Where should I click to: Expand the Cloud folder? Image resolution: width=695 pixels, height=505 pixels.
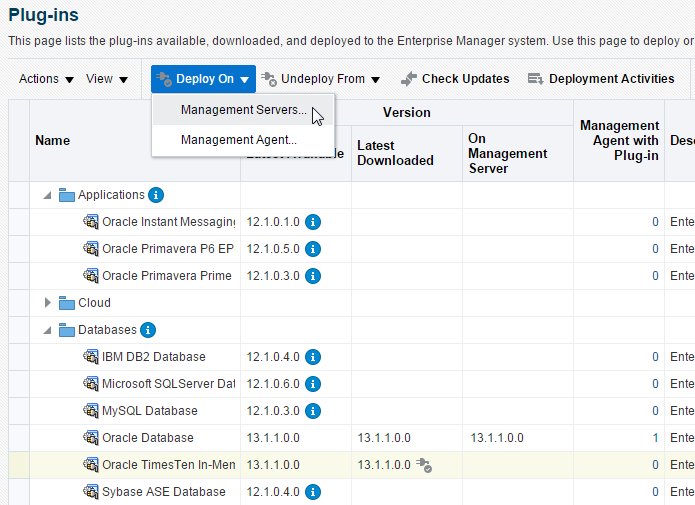(x=47, y=303)
